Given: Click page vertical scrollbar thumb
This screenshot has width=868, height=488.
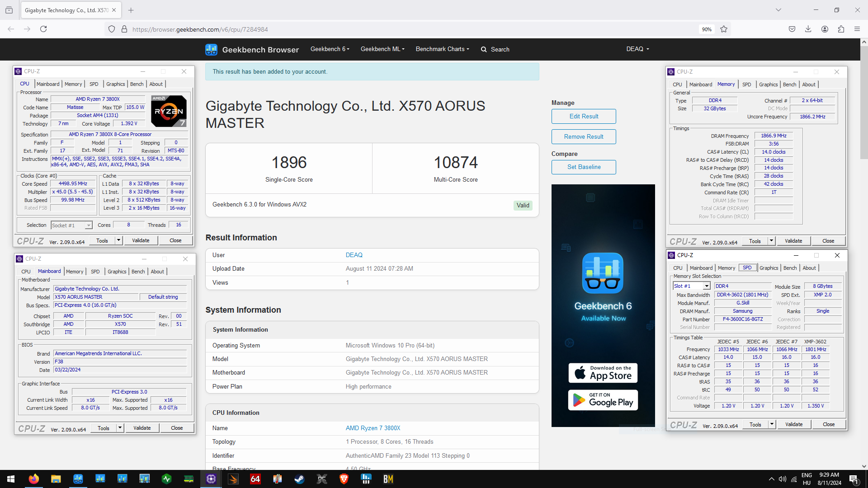Looking at the screenshot, I should pyautogui.click(x=864, y=103).
